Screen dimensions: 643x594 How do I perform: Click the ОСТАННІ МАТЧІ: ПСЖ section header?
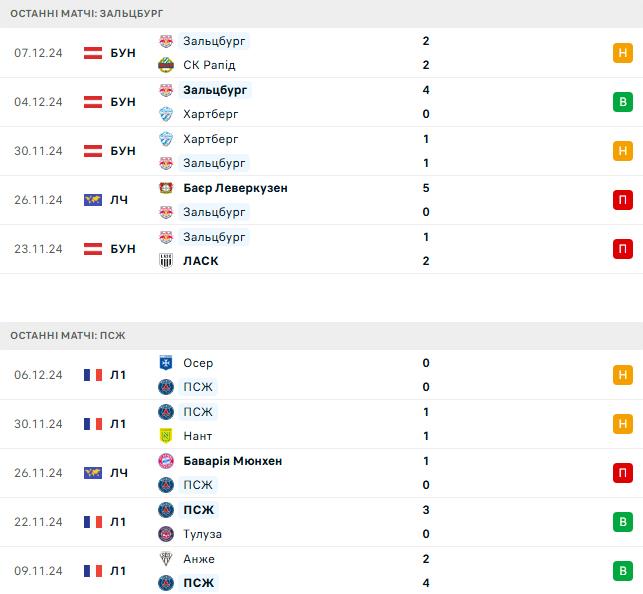click(x=322, y=336)
